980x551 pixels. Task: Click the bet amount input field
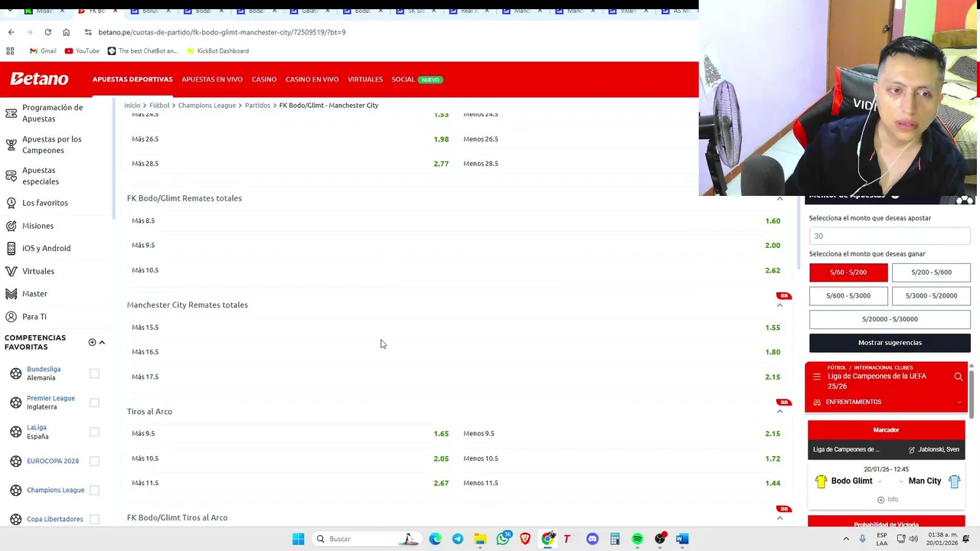tap(890, 236)
